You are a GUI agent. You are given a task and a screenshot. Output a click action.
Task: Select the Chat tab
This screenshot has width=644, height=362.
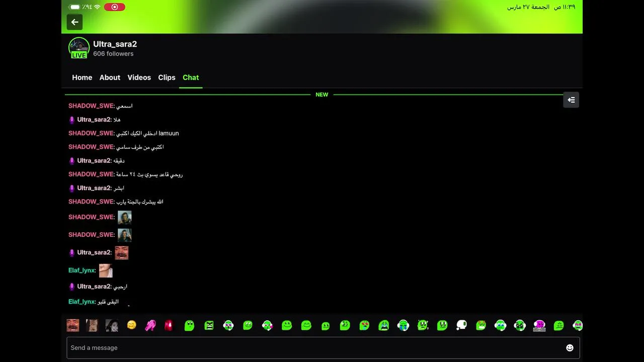click(x=191, y=77)
